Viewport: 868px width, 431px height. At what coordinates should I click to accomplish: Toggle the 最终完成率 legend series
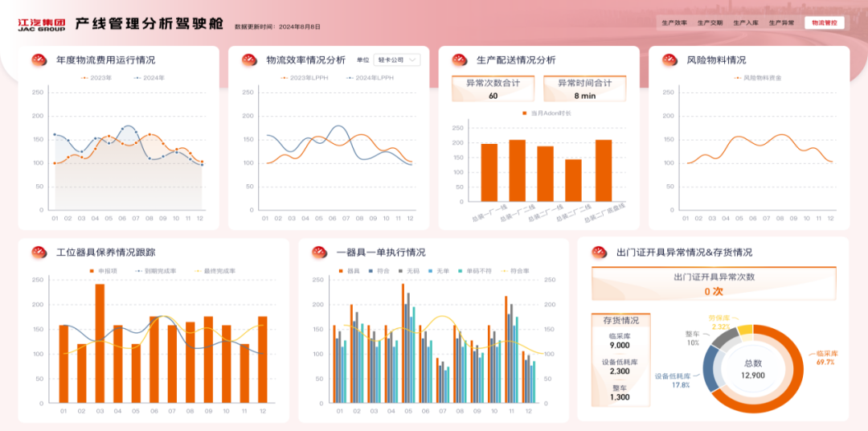215,271
